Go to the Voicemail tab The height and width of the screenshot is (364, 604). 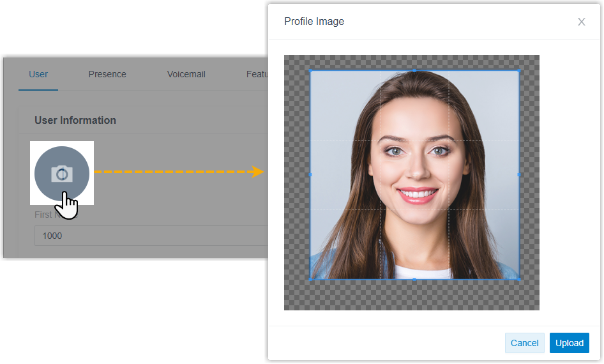coord(186,74)
